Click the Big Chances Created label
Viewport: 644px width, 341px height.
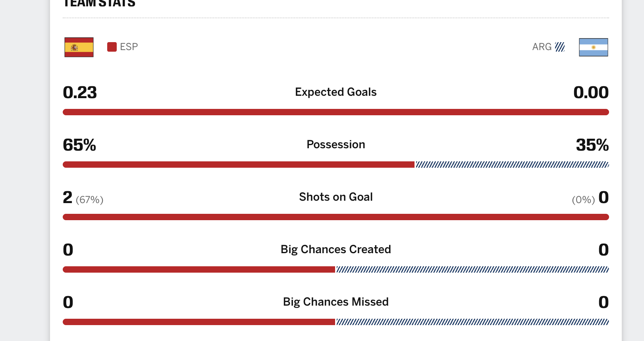[x=336, y=249]
